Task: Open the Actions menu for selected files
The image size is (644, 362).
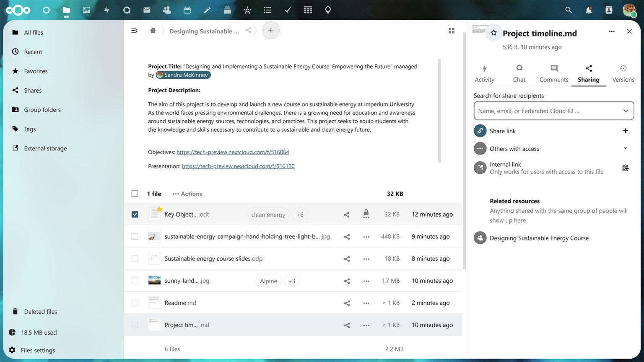Action: [187, 194]
